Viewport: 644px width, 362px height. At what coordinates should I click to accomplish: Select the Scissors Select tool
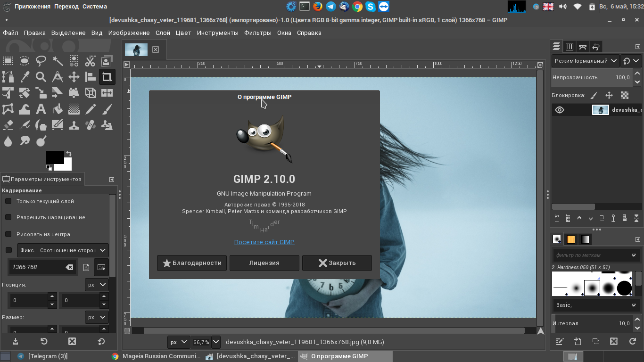(91, 61)
